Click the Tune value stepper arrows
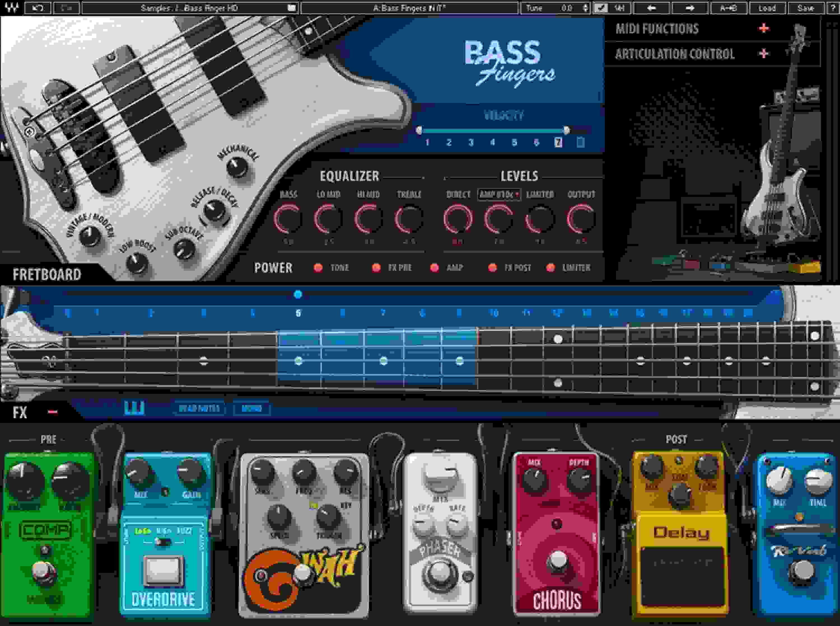This screenshot has height=626, width=840. point(586,8)
